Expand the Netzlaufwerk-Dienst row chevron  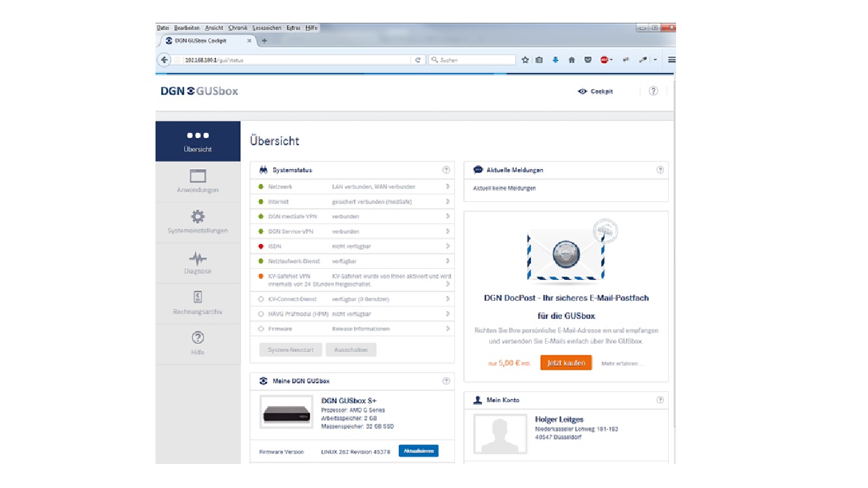[x=448, y=261]
